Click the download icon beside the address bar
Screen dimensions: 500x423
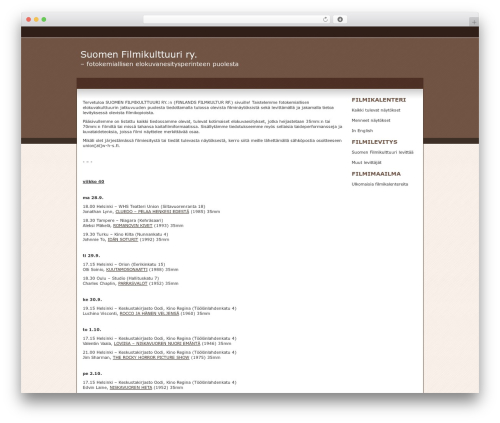(340, 19)
